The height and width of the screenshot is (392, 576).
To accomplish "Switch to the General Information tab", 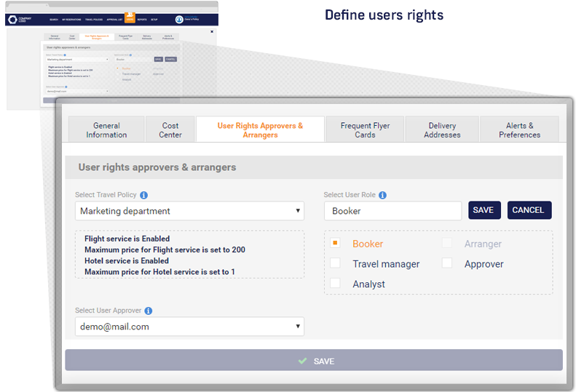I will 106,129.
